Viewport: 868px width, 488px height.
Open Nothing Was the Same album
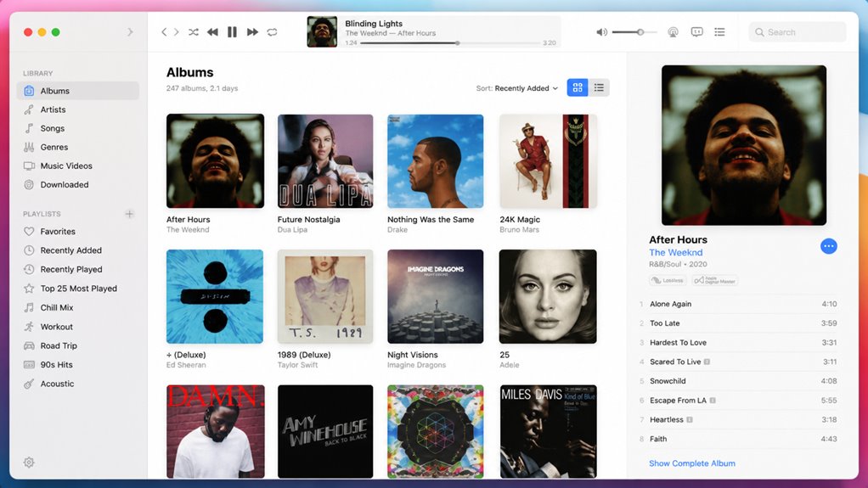435,161
